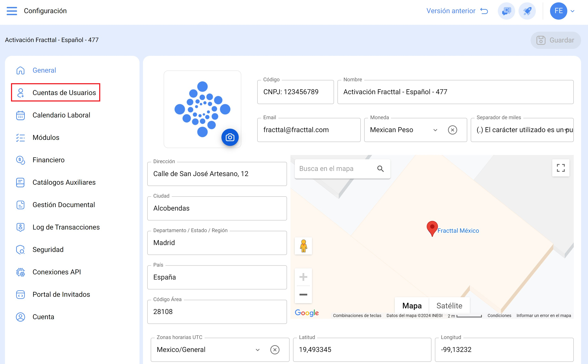The width and height of the screenshot is (588, 364).
Task: Open the AI chat assistant icon
Action: tap(506, 11)
